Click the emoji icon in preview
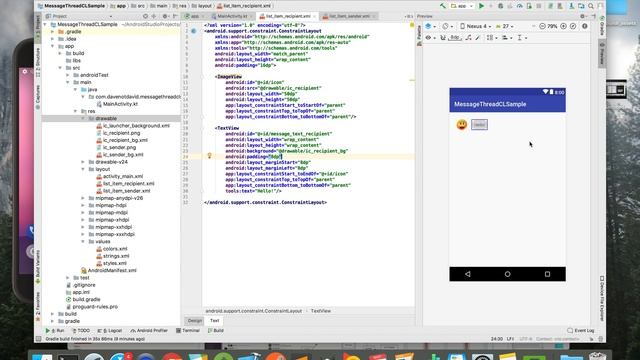Screen dimensions: 640x360 tap(462, 124)
